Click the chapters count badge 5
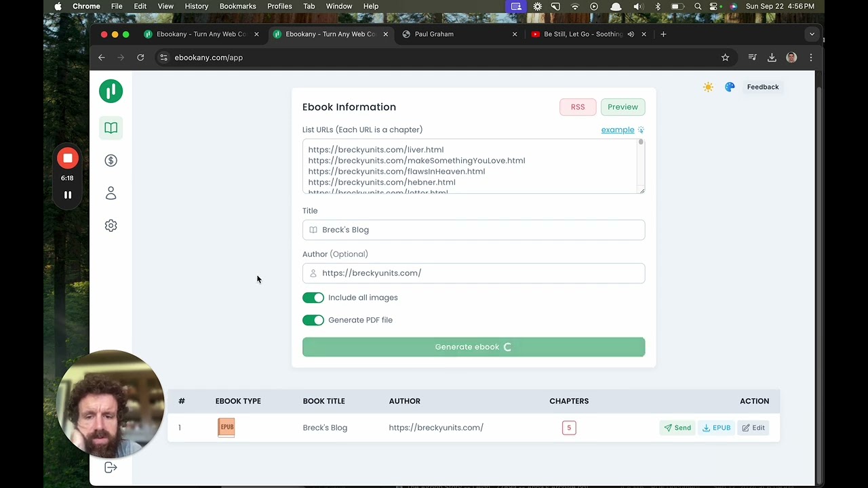 tap(569, 428)
